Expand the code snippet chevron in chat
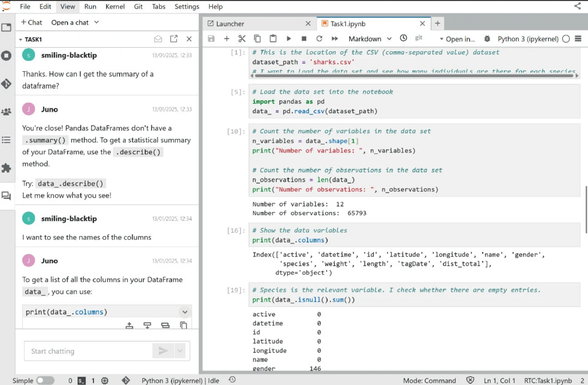 (x=185, y=312)
